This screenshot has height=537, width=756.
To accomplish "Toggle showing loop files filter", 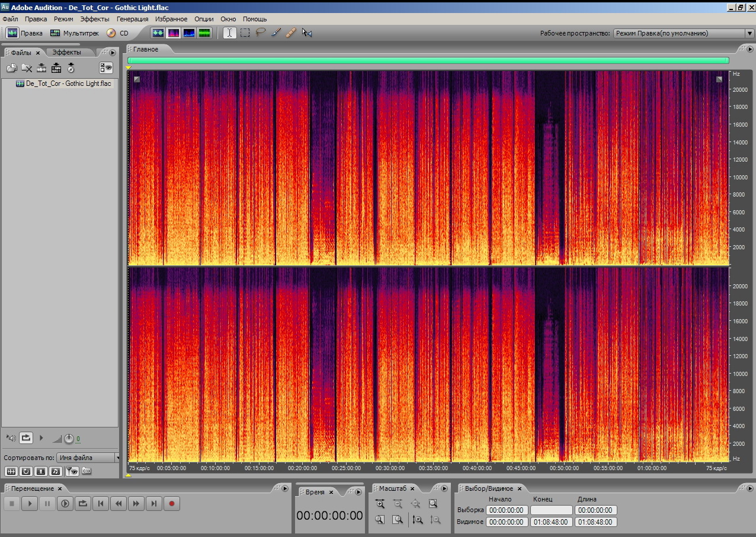I will click(25, 471).
